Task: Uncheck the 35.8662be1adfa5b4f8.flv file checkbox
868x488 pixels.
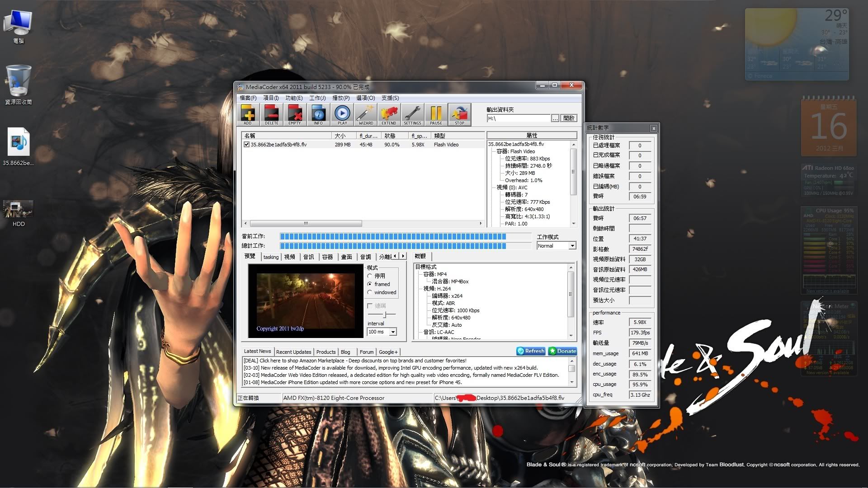Action: (246, 145)
